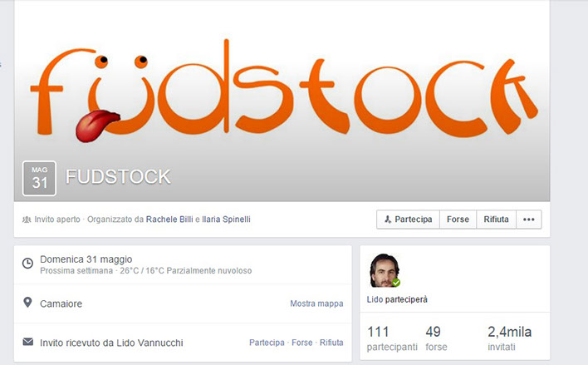Click the Partecipa button
588x365 pixels.
[x=408, y=219]
